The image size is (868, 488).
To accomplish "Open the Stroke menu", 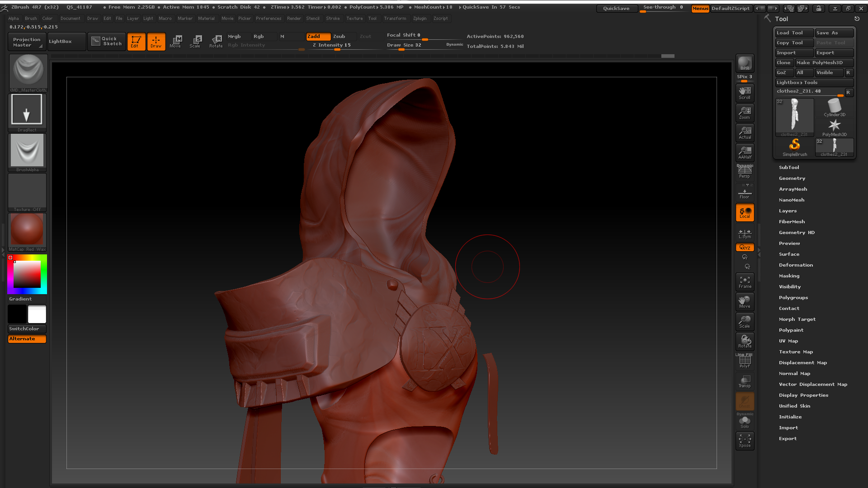I will point(333,19).
